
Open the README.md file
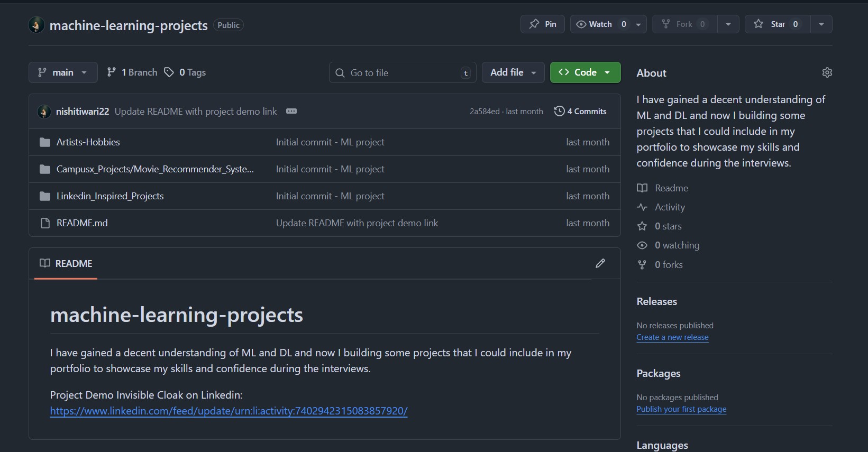(x=82, y=223)
